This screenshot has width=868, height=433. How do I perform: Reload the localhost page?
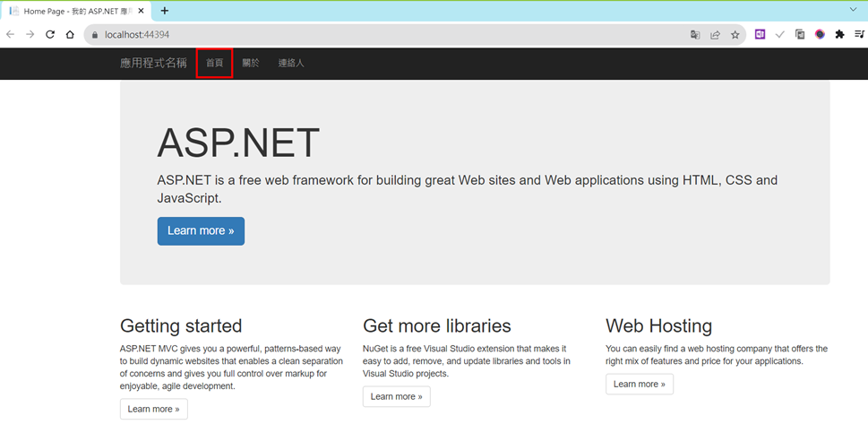coord(50,34)
